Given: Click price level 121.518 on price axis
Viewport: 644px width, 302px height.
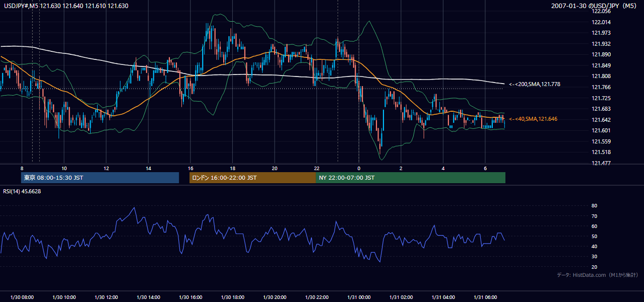Looking at the screenshot, I should (602, 152).
